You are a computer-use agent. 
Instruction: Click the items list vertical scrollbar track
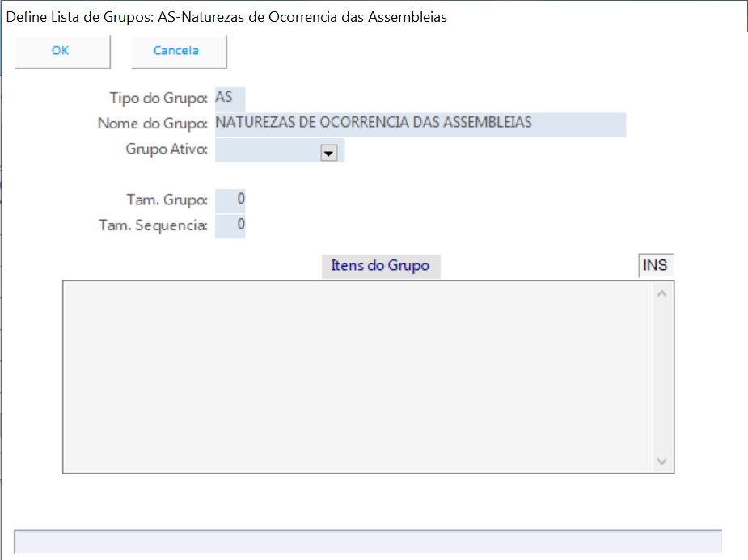662,376
